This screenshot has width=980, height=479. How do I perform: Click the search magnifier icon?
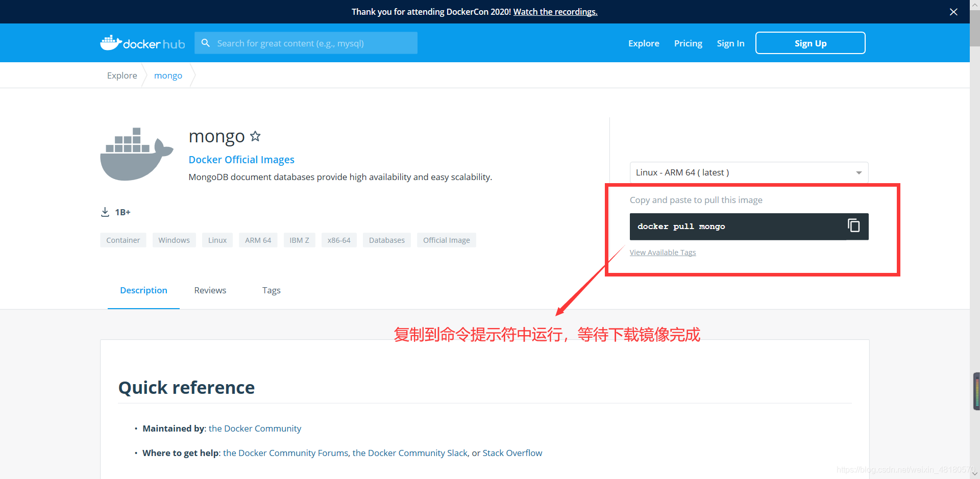click(x=206, y=43)
